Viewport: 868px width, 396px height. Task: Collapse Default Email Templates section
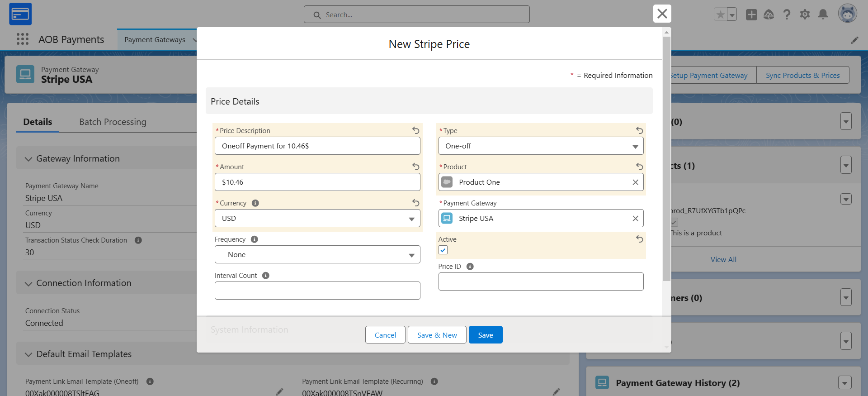pyautogui.click(x=28, y=354)
